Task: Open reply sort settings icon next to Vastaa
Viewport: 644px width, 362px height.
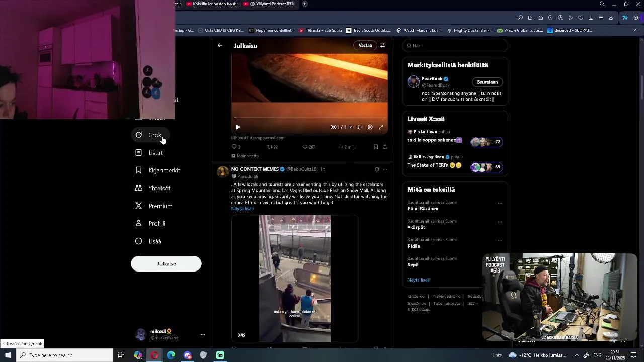Action: (x=382, y=45)
